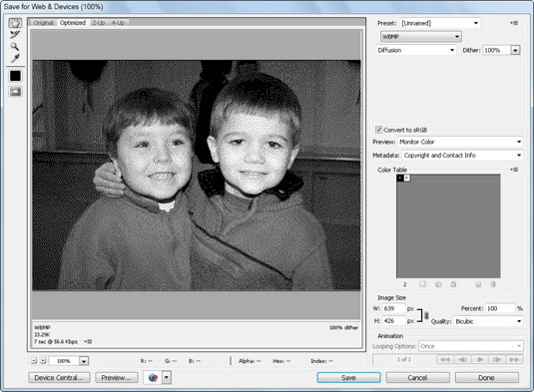Screen dimensions: 534x392
Task: Open the Optimize panel flyout menu
Action: [515, 23]
